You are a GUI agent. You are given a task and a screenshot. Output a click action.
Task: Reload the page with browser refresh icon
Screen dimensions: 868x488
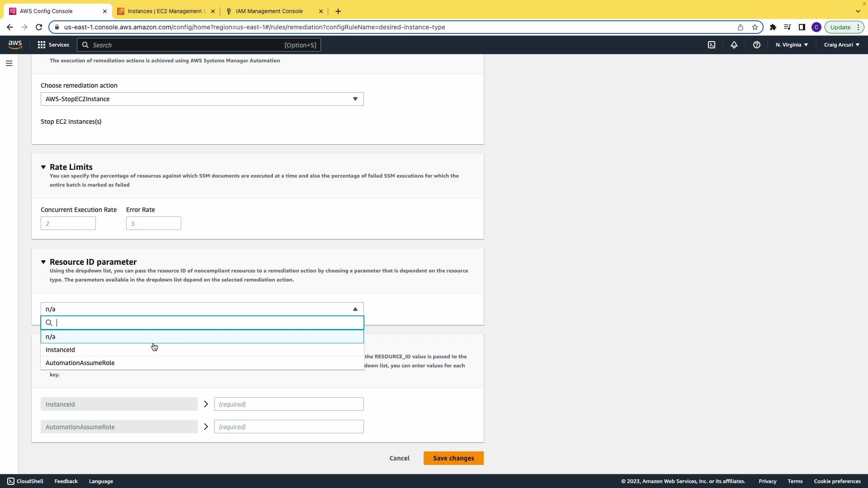[39, 27]
